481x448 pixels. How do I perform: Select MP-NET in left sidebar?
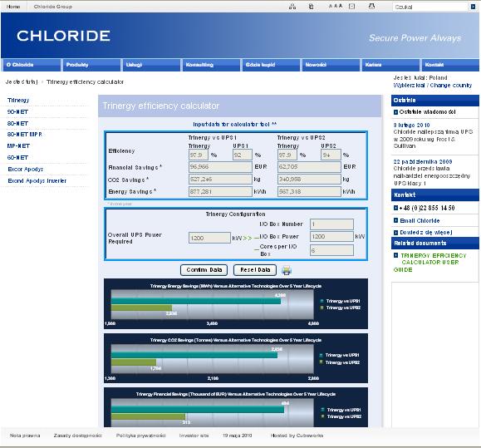(18, 146)
